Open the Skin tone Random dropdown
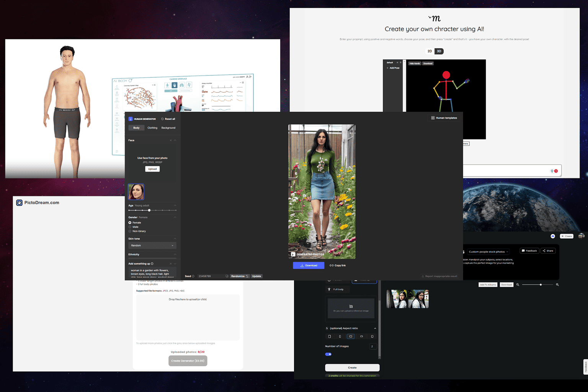The width and height of the screenshot is (588, 392). (152, 245)
